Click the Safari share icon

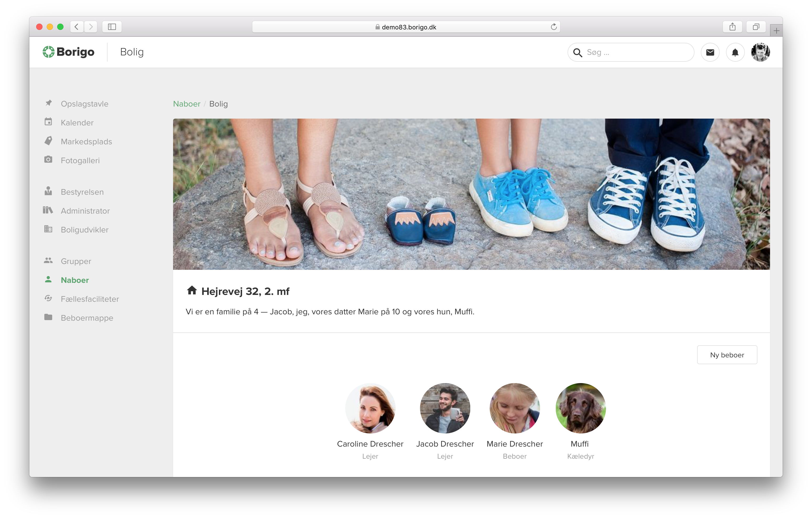click(x=733, y=27)
